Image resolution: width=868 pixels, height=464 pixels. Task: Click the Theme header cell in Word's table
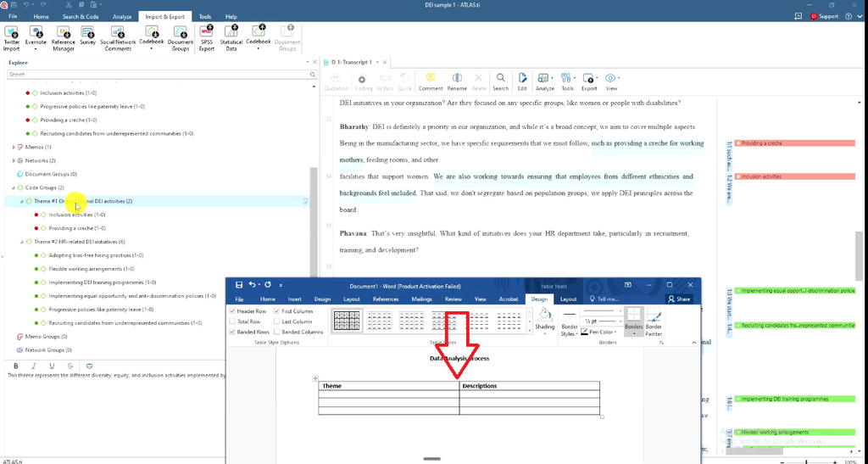pyautogui.click(x=388, y=386)
